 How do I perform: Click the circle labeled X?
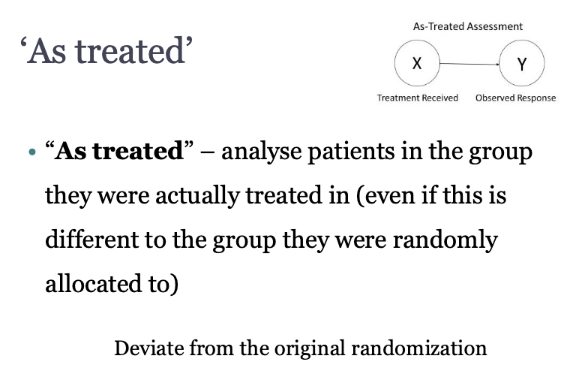tap(417, 63)
